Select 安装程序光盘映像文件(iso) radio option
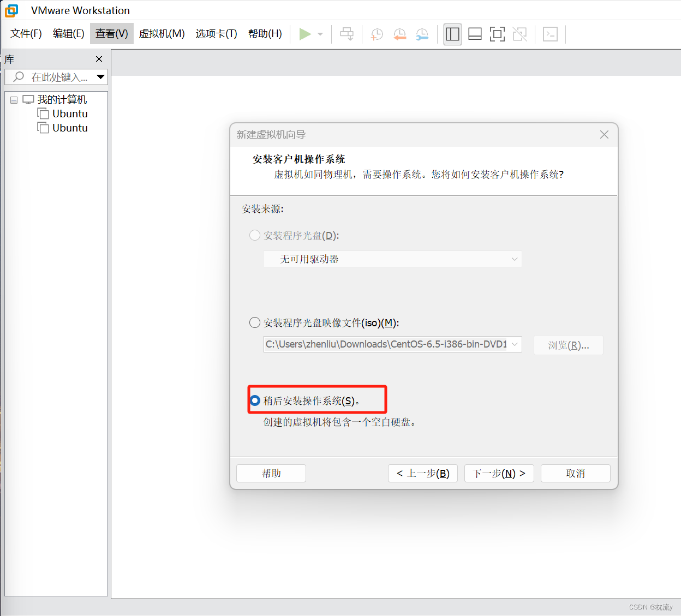Image resolution: width=681 pixels, height=616 pixels. (255, 322)
